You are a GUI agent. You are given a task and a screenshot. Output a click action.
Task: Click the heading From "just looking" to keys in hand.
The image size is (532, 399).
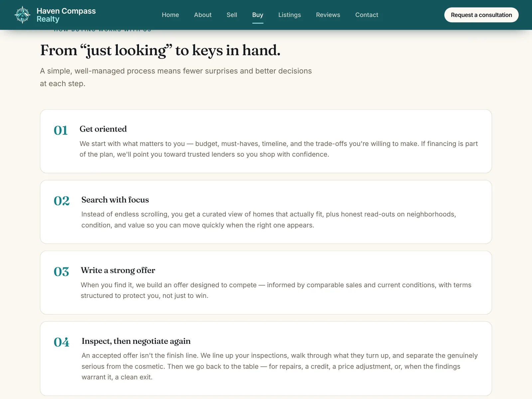(x=160, y=51)
